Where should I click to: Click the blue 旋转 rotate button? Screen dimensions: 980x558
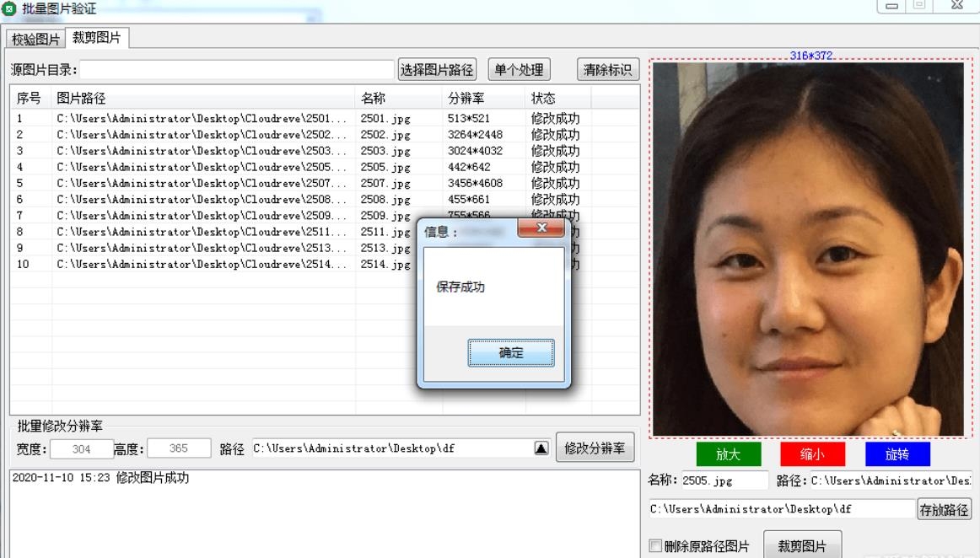pyautogui.click(x=897, y=454)
